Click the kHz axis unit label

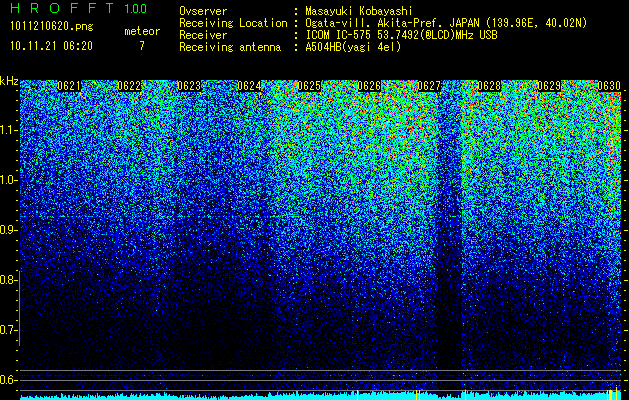tap(9, 81)
